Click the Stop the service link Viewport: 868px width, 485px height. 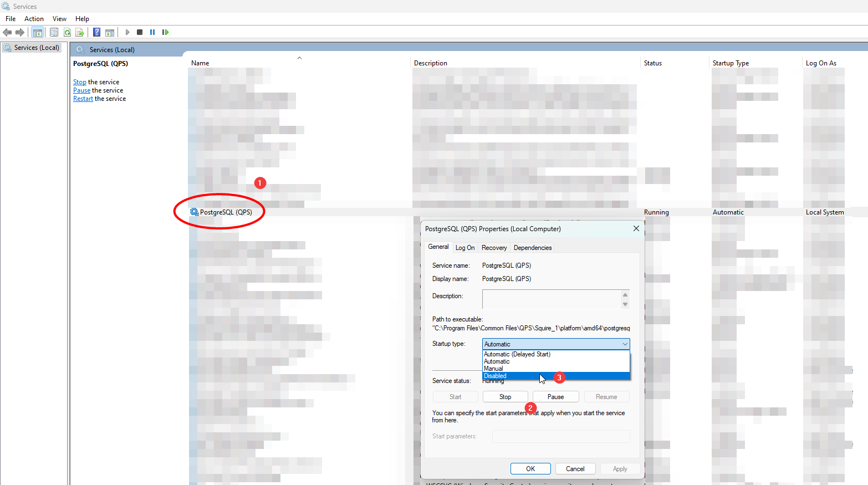(x=80, y=82)
